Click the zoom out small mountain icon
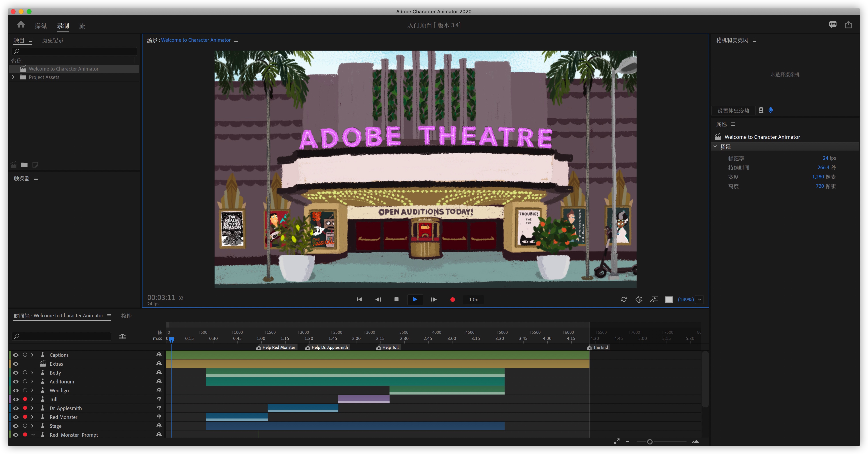The image size is (868, 454). pyautogui.click(x=627, y=442)
